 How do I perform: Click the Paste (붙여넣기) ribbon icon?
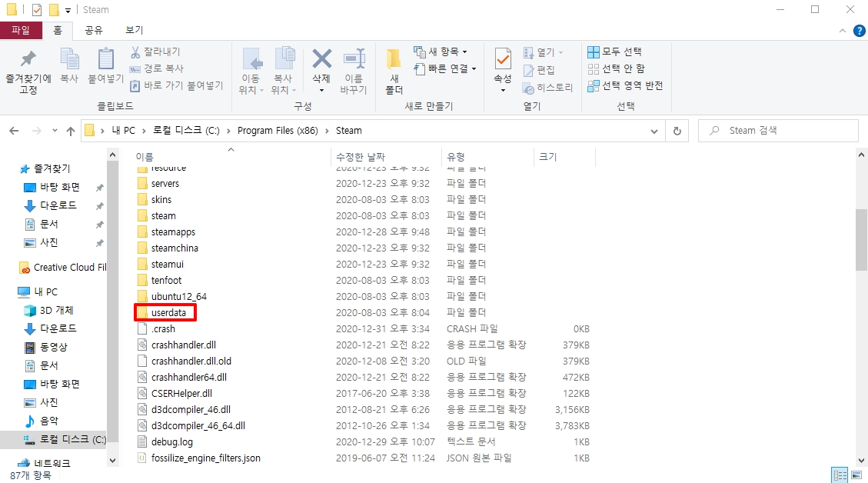tap(106, 58)
